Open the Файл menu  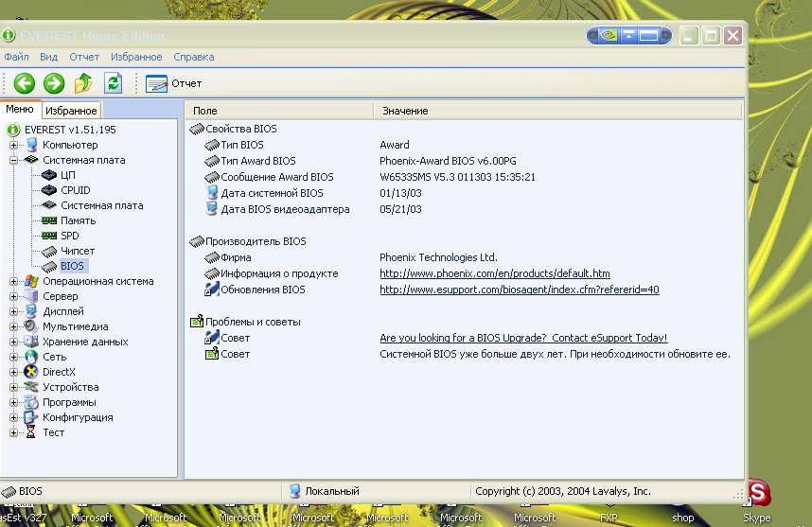coord(17,57)
